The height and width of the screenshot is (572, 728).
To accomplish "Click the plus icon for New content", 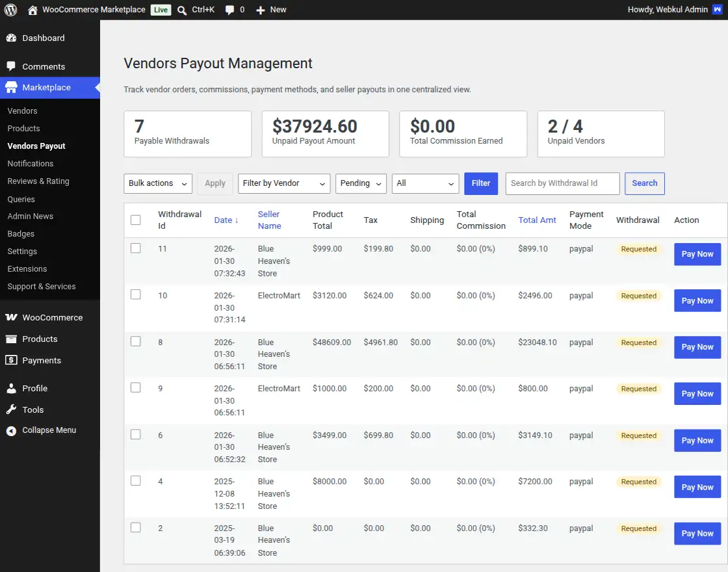I will (261, 10).
